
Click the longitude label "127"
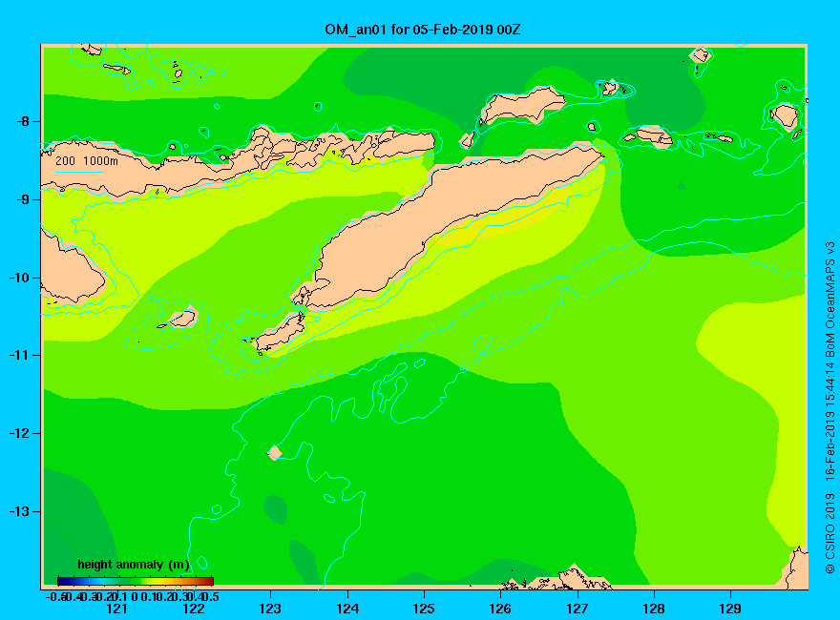click(577, 609)
